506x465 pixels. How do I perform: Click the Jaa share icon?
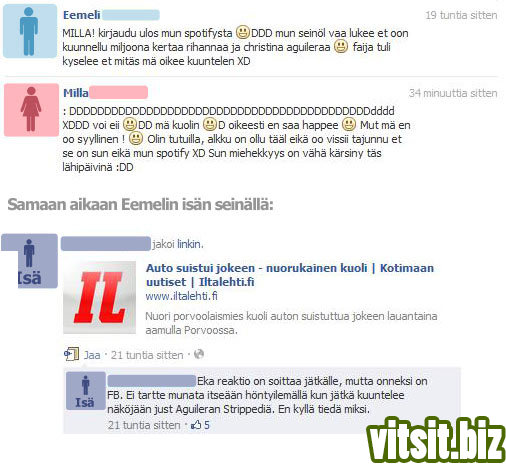(x=71, y=354)
